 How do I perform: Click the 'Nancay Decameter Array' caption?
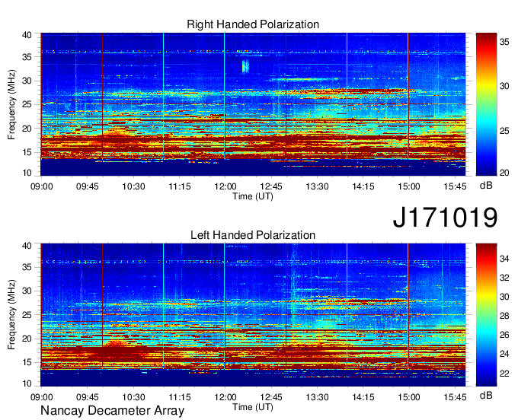tap(112, 411)
